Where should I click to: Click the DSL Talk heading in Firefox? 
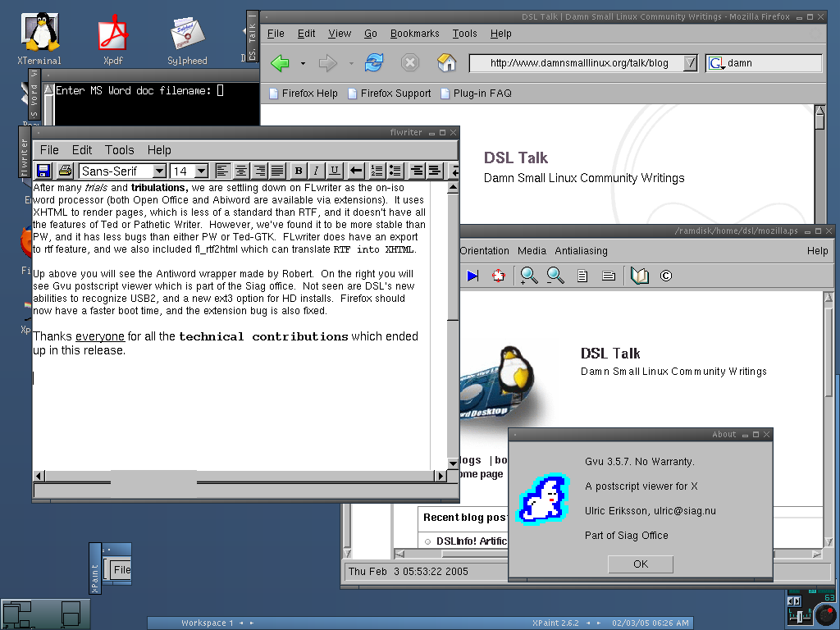(515, 157)
